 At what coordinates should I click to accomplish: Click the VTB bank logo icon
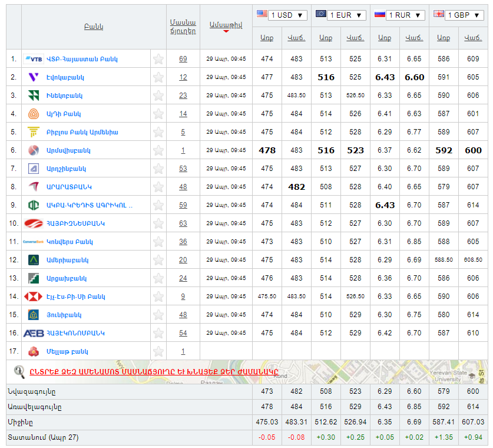pyautogui.click(x=34, y=59)
